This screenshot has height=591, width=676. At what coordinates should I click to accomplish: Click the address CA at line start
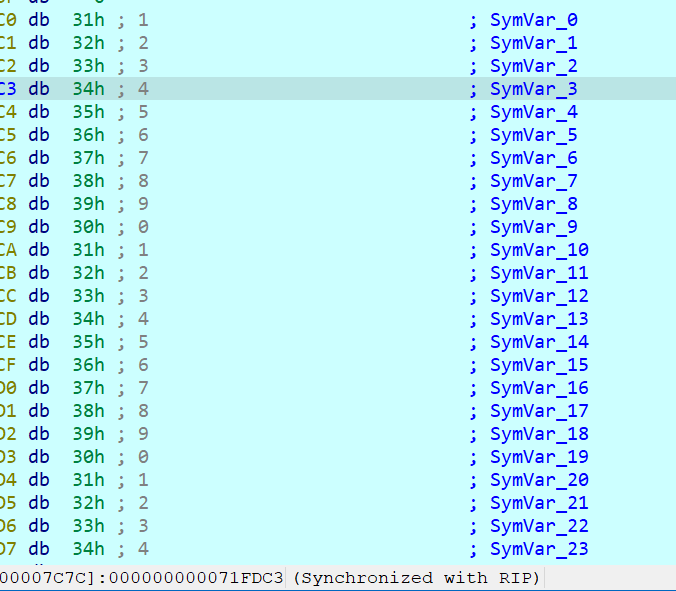(8, 250)
